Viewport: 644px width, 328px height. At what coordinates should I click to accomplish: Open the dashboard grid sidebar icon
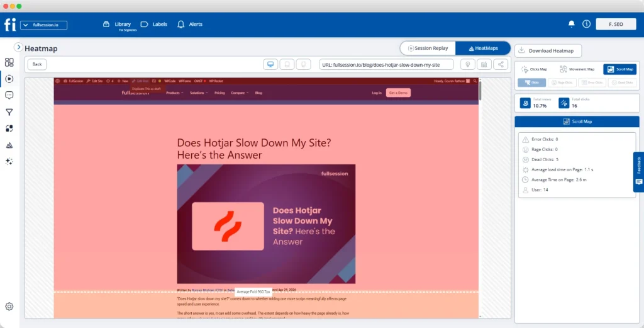9,62
